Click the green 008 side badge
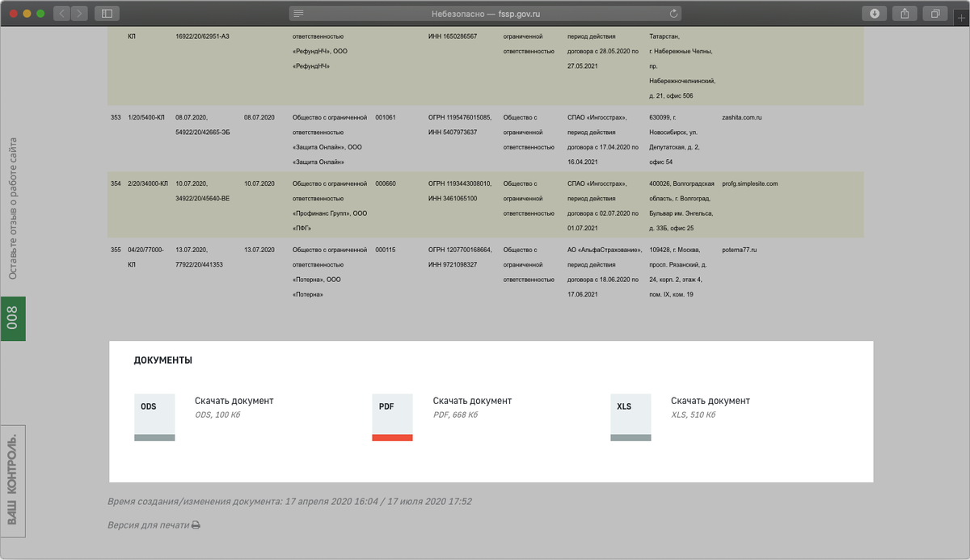The width and height of the screenshot is (970, 560). (x=13, y=318)
